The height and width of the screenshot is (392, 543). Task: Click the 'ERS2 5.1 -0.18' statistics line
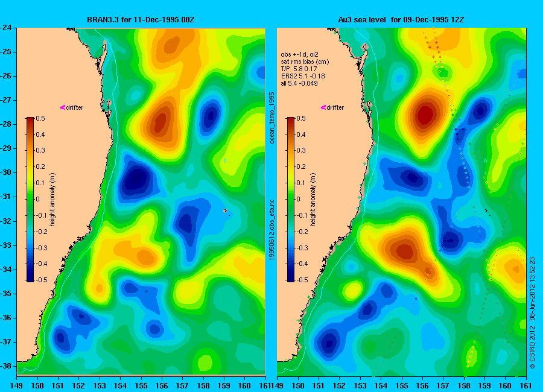pyautogui.click(x=303, y=76)
